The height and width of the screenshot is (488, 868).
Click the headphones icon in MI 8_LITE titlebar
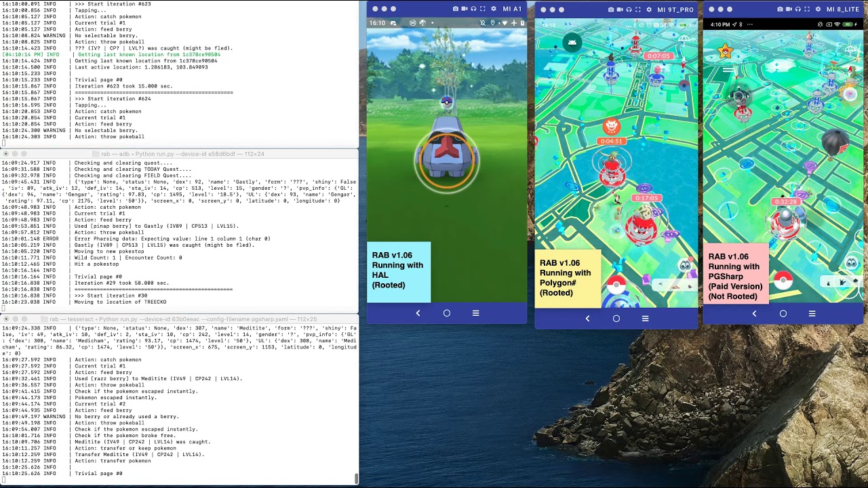[797, 9]
